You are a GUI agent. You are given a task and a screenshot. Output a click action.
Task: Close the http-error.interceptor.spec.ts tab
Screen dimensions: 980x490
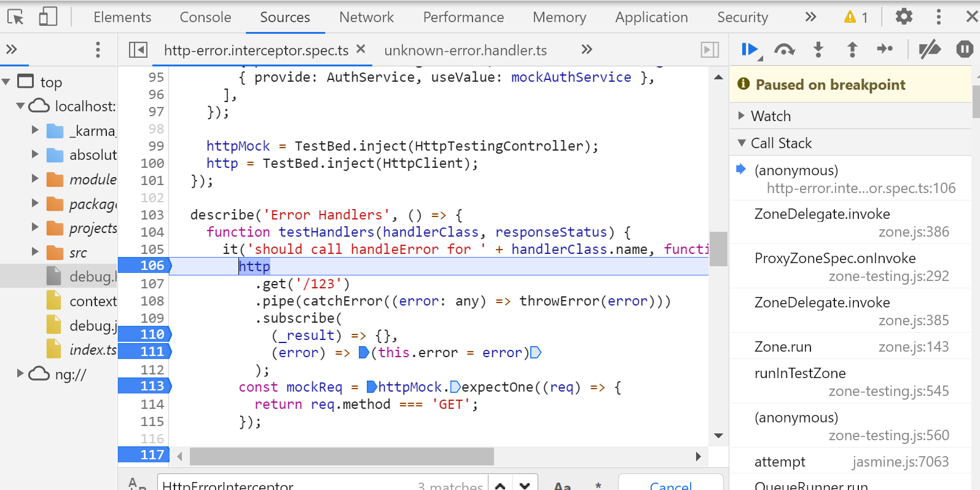tap(361, 49)
